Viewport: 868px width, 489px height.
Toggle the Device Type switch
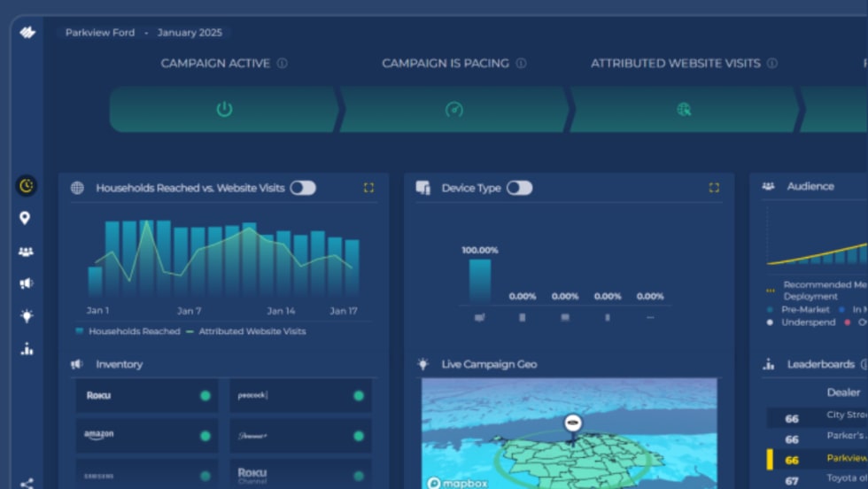(519, 188)
